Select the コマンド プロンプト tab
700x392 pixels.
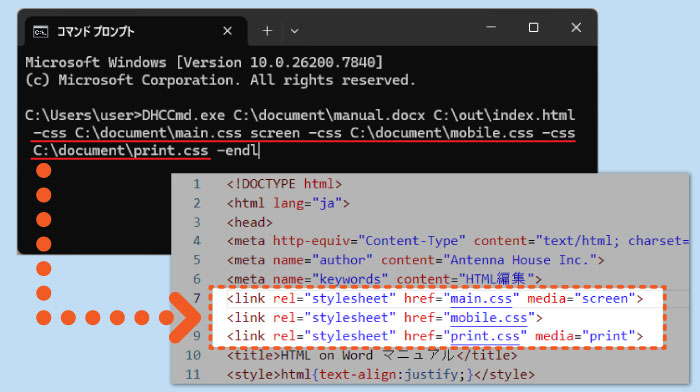(x=136, y=31)
